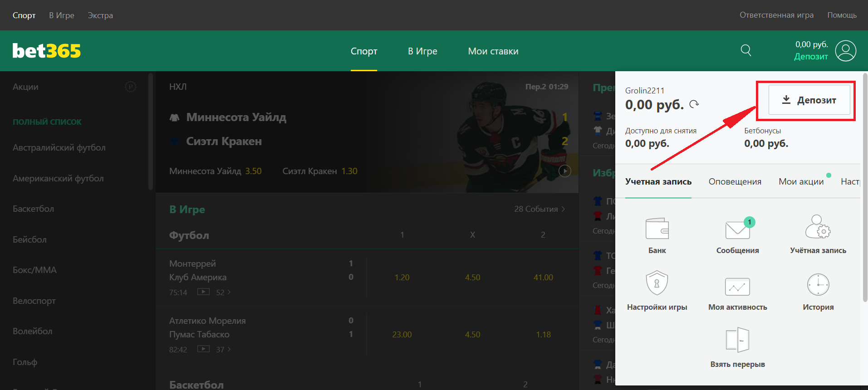Open the search magnifier icon

(746, 50)
